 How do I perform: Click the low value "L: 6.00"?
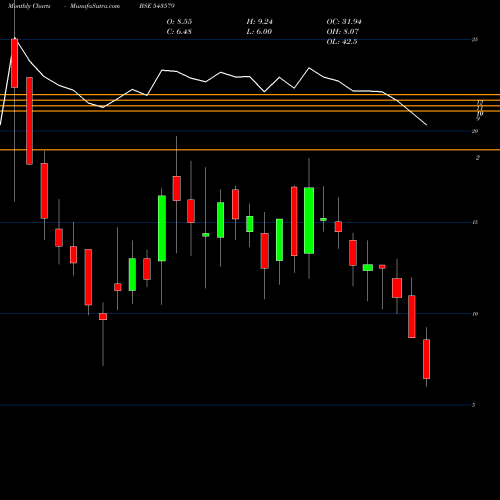(259, 32)
